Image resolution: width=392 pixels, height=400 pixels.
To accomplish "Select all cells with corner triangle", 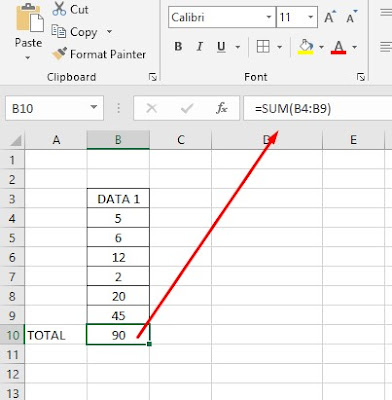I will click(16, 140).
